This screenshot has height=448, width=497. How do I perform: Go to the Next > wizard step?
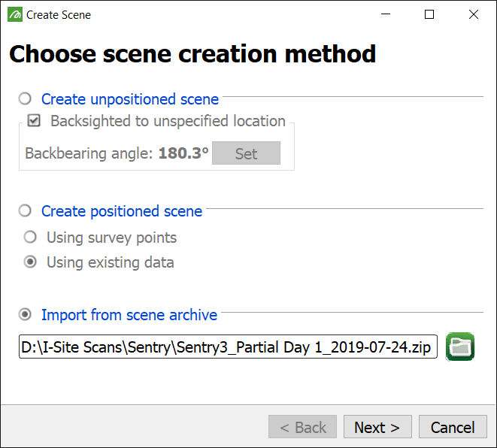pos(377,427)
